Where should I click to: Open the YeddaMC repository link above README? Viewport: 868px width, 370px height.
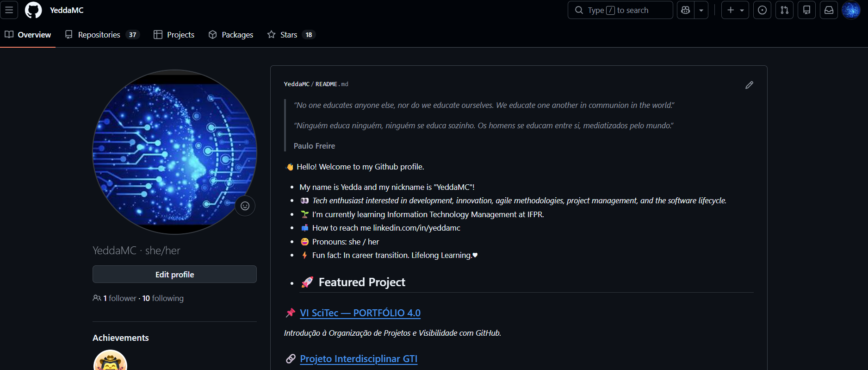point(297,84)
